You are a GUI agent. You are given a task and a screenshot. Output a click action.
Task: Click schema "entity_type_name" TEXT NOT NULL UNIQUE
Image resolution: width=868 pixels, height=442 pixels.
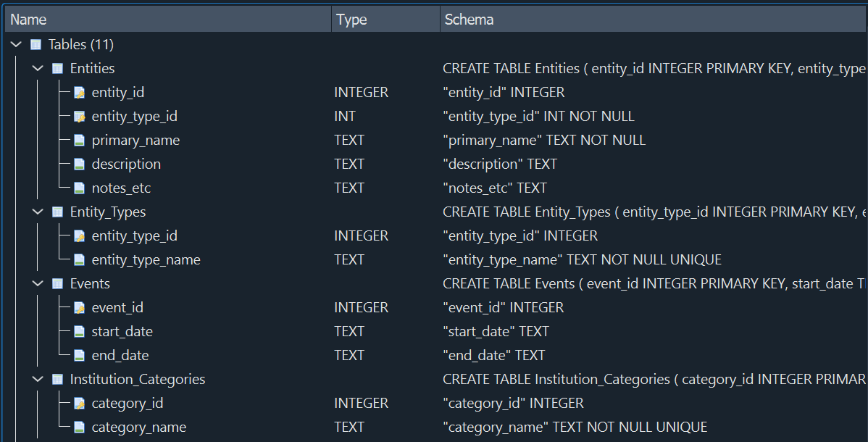583,260
